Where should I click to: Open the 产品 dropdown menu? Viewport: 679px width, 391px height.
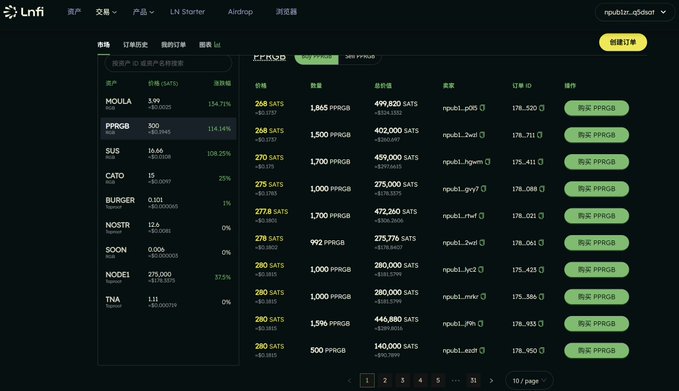pos(143,12)
